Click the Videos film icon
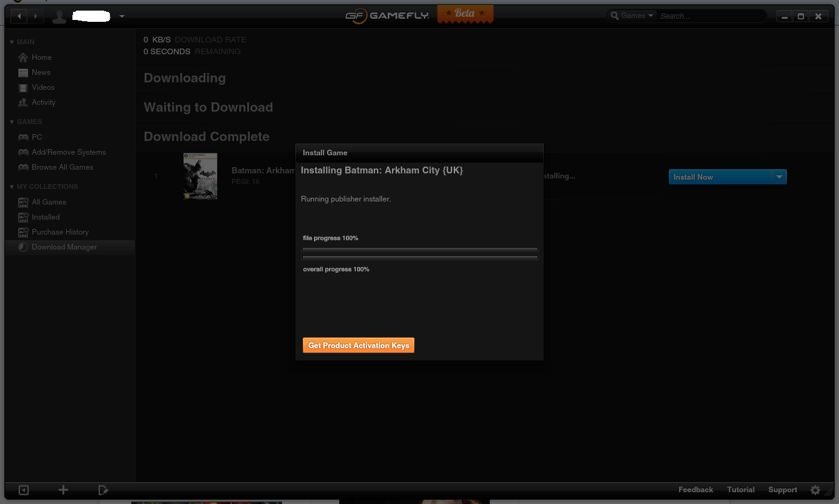This screenshot has width=839, height=504. click(x=23, y=87)
